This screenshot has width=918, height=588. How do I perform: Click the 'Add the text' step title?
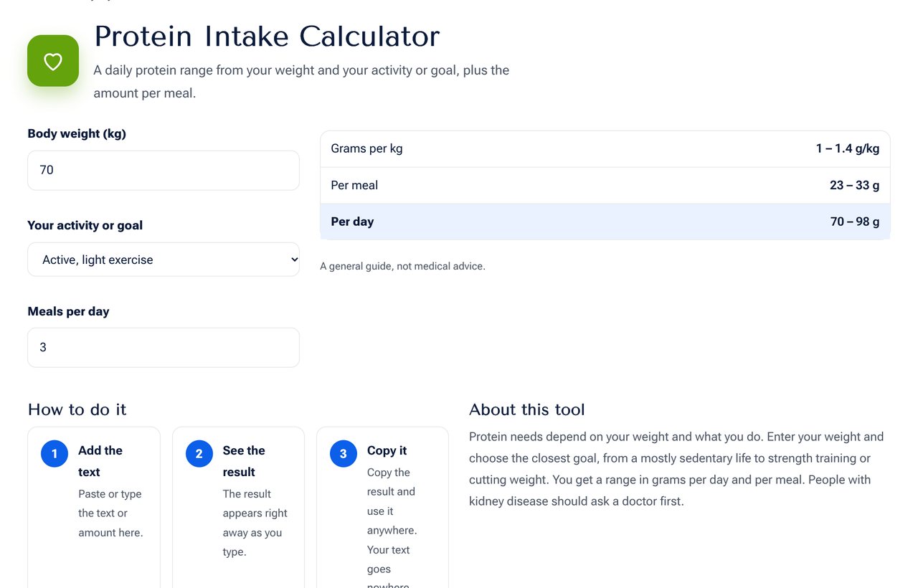[100, 461]
